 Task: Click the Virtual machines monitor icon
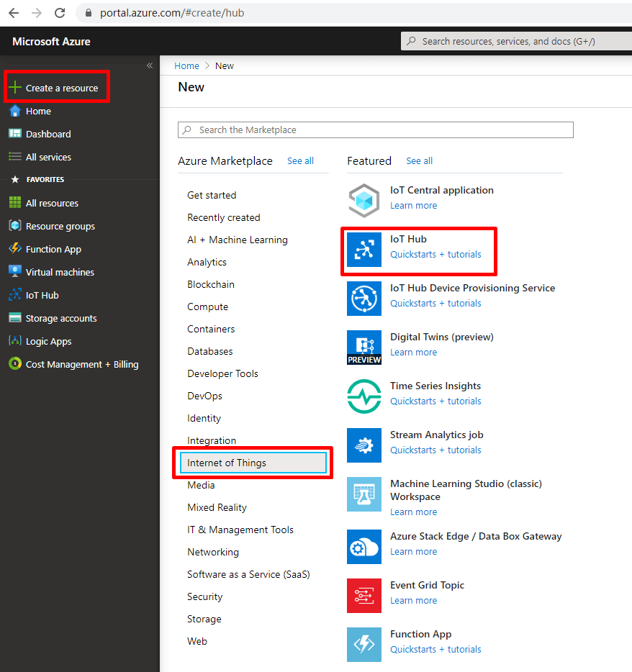pyautogui.click(x=15, y=272)
